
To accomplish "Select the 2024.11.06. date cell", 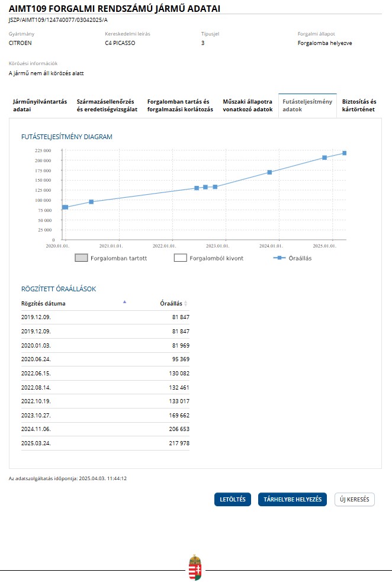I will point(36,429).
